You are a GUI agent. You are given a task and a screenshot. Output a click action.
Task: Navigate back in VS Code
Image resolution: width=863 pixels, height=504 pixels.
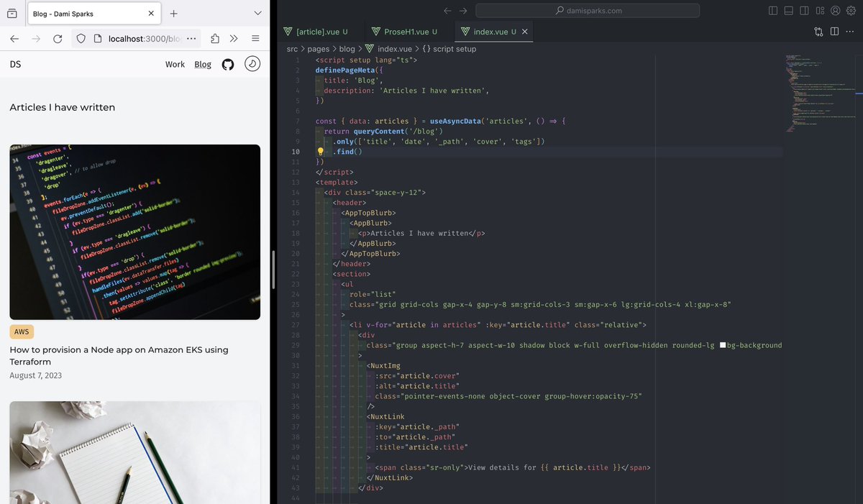click(447, 11)
